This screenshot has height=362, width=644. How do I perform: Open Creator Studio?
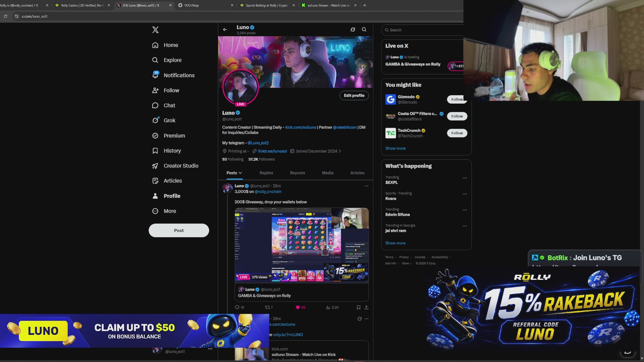175,166
